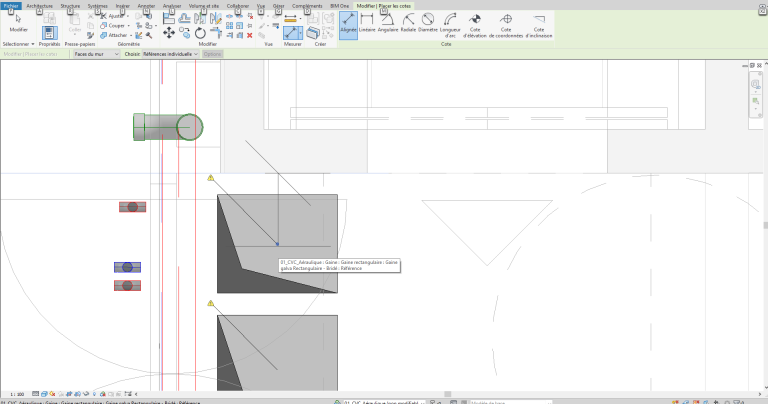768x404 pixels.
Task: Toggle the Propriétés palette button
Action: click(49, 35)
